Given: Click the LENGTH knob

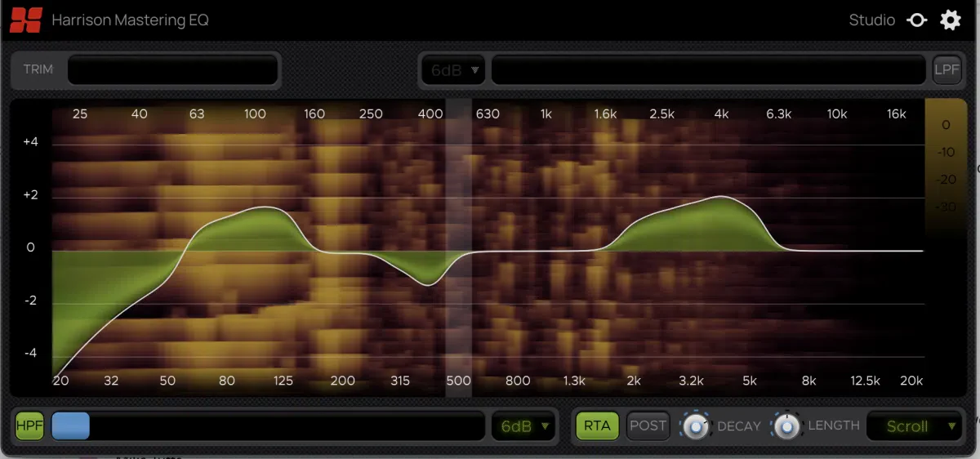Looking at the screenshot, I should (x=786, y=426).
